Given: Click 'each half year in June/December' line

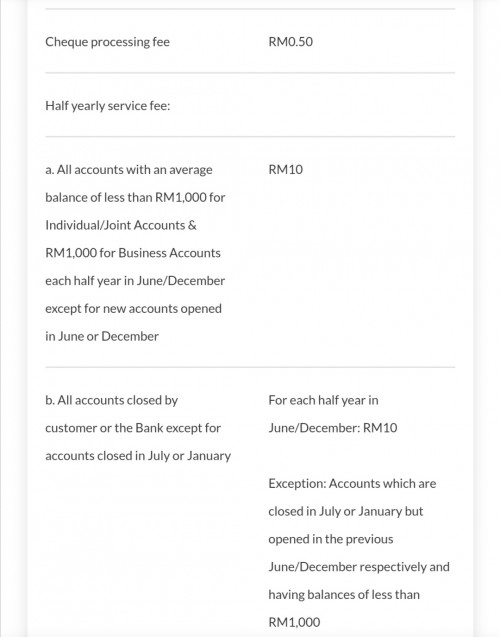Looking at the screenshot, I should click(x=135, y=281).
